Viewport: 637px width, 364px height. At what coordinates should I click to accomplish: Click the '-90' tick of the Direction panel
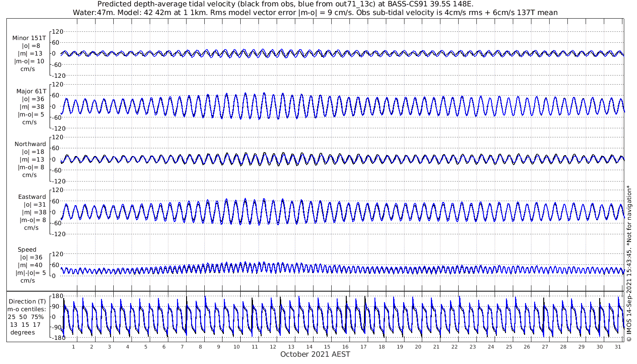(57, 327)
